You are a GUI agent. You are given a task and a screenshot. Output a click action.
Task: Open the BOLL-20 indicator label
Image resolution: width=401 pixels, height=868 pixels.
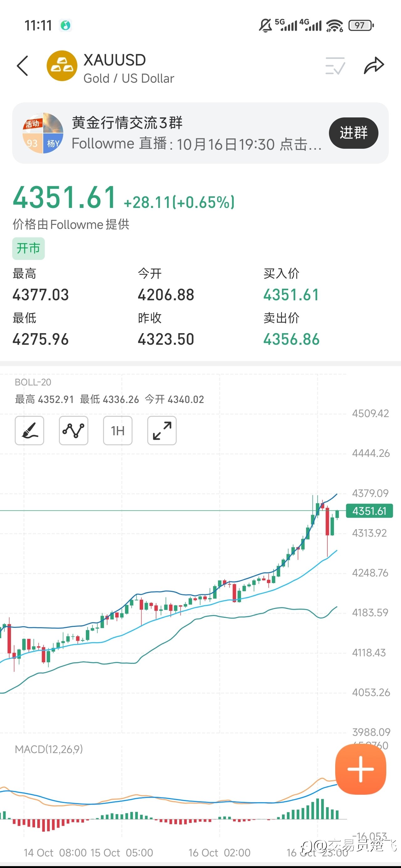33,382
